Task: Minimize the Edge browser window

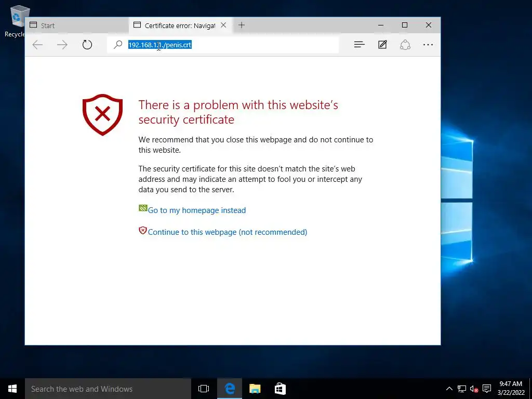Action: [x=381, y=25]
